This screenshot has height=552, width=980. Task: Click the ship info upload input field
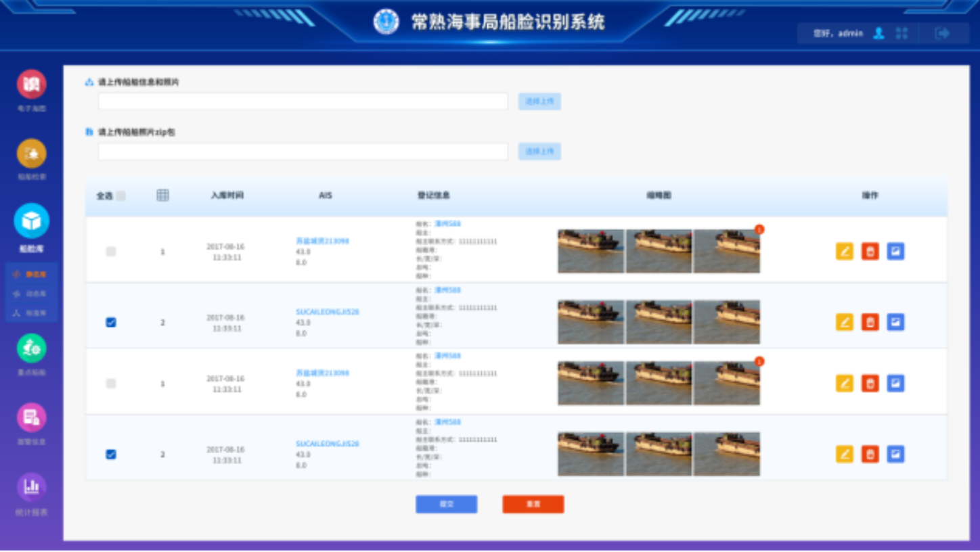click(x=303, y=101)
